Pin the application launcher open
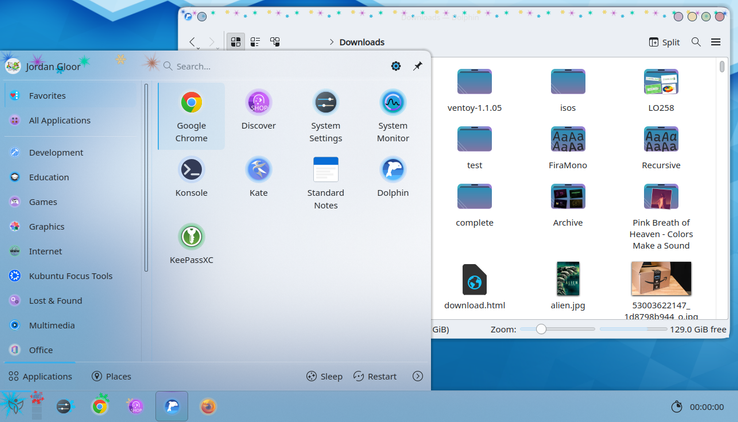 (417, 66)
